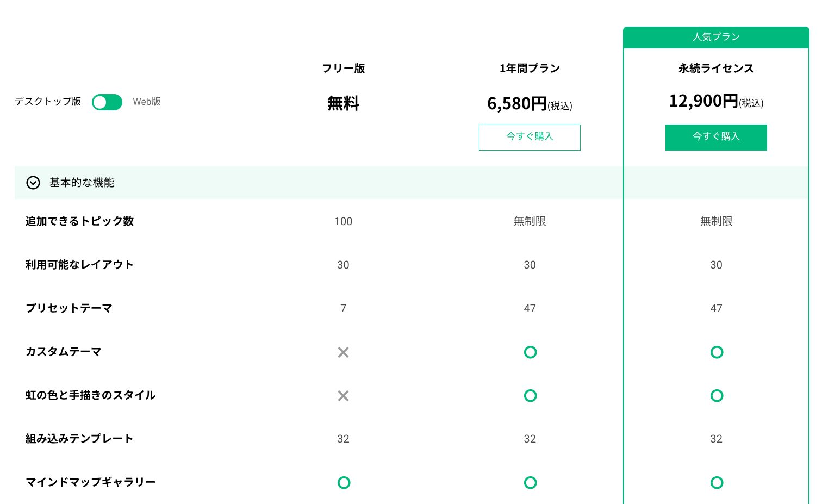Select the デスクトップ版 label
Viewport: 822px width, 504px height.
(x=48, y=102)
